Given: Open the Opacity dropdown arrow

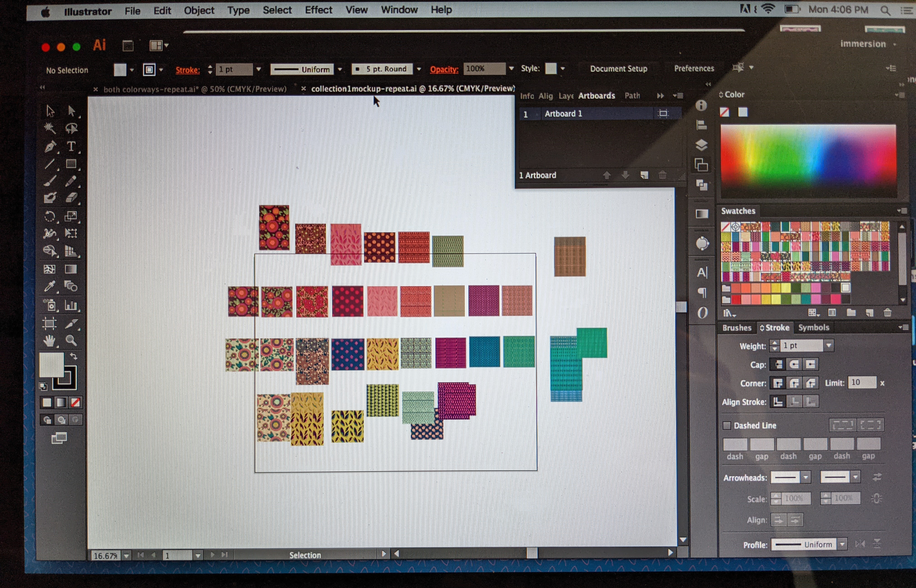Looking at the screenshot, I should pyautogui.click(x=511, y=69).
